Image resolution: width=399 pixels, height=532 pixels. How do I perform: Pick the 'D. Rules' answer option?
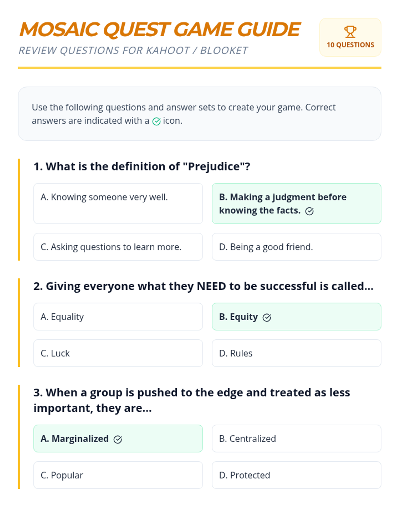pyautogui.click(x=296, y=353)
